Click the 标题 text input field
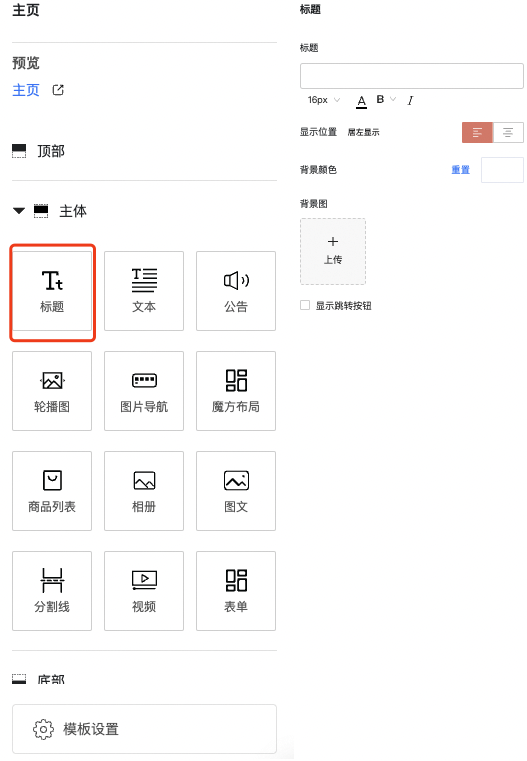This screenshot has width=527, height=761. [412, 76]
